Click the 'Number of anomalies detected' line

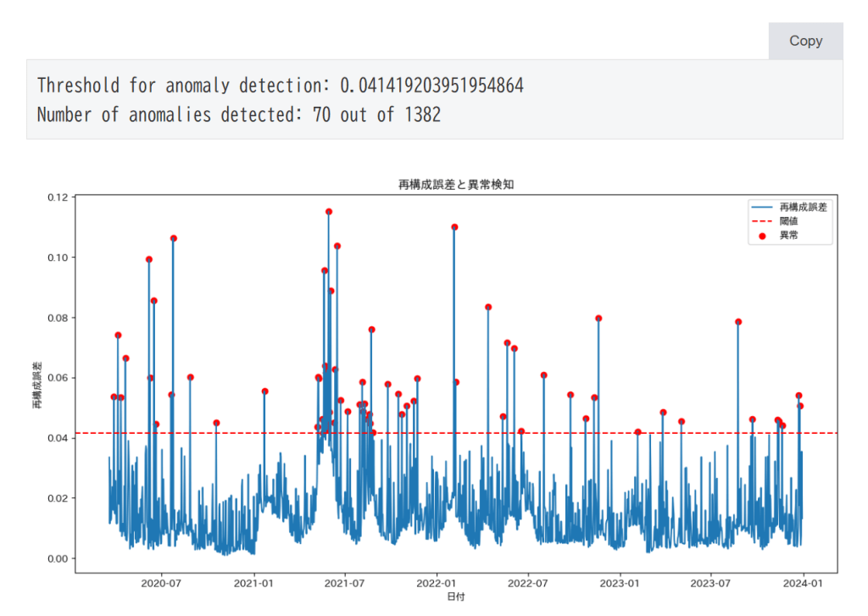[239, 115]
